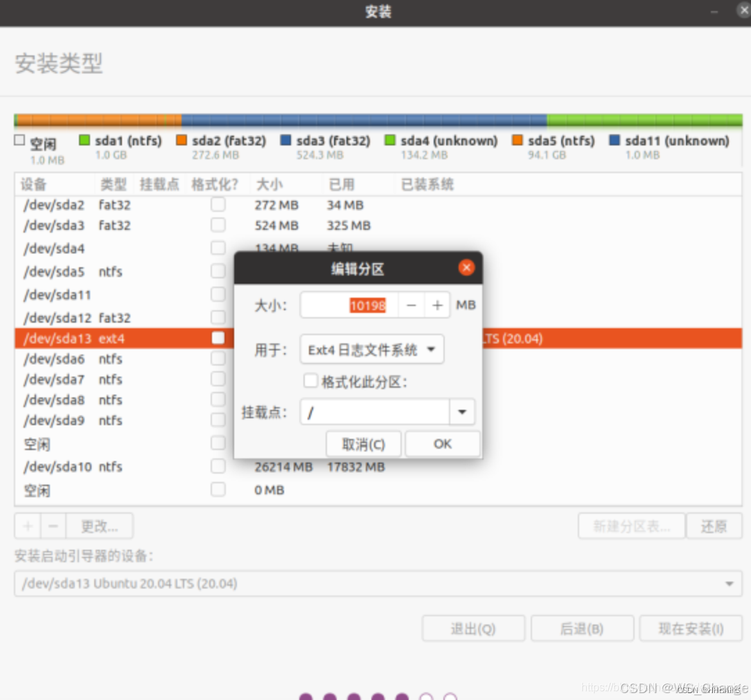Toggle format checkbox for /dev/sda10
This screenshot has height=700, width=751.
coord(218,466)
